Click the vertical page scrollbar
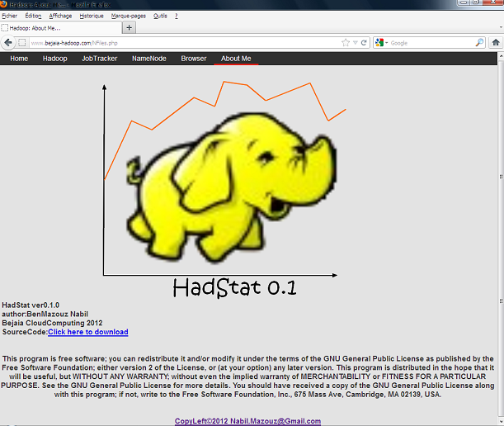This screenshot has height=426, width=504. [x=501, y=239]
